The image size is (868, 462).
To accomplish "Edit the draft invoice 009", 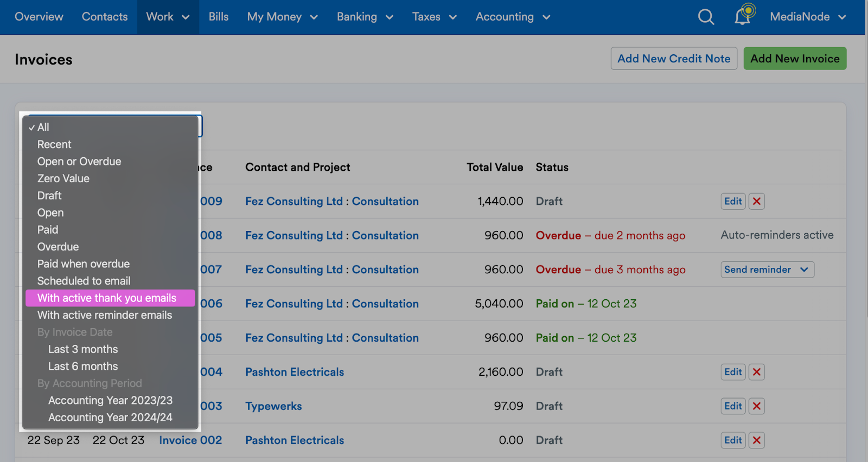I will point(733,201).
